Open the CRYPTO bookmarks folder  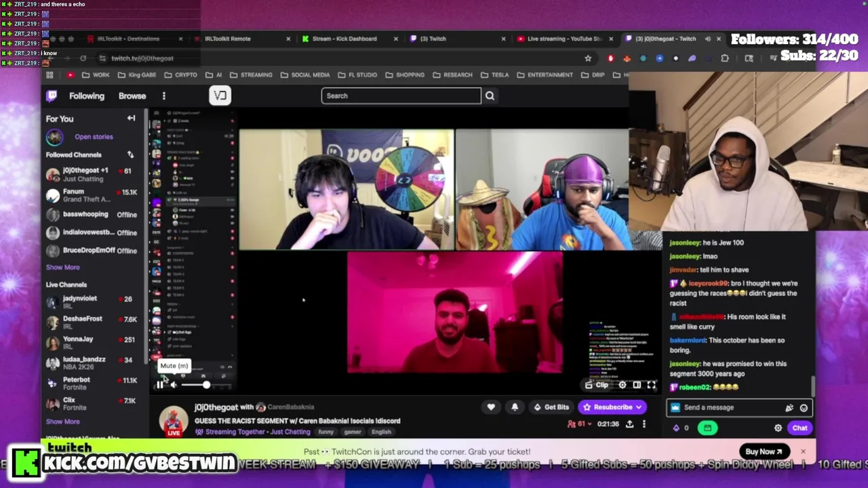181,75
